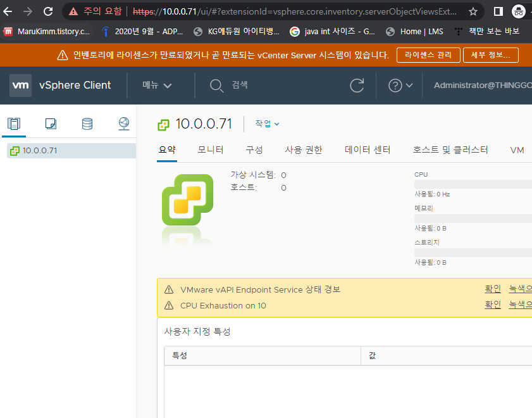Switch to the 사용 권한 tab
The width and height of the screenshot is (532, 418).
(x=303, y=150)
